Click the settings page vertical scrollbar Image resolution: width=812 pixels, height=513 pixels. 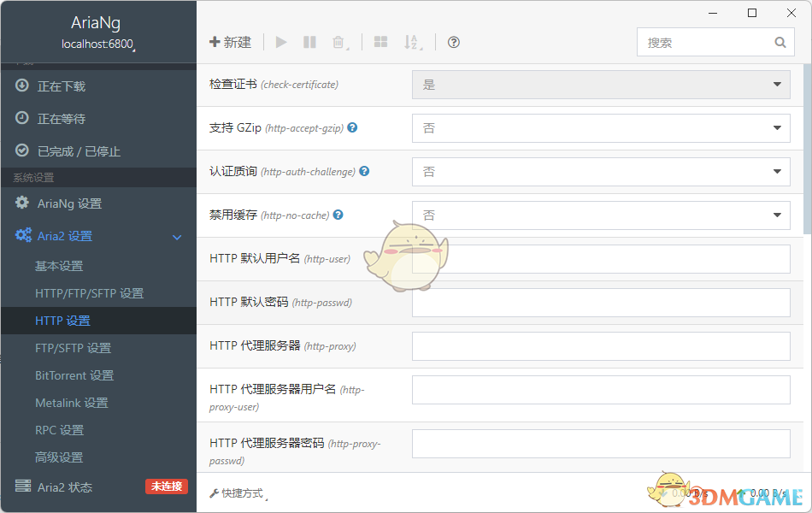[807, 150]
